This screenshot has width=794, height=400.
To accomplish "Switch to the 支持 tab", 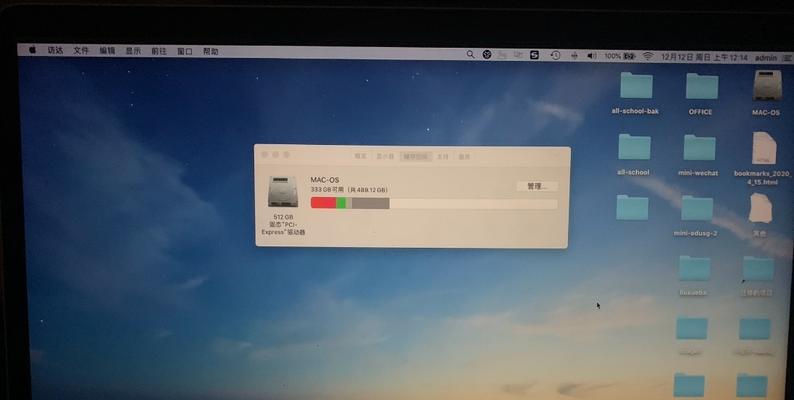I will point(443,157).
